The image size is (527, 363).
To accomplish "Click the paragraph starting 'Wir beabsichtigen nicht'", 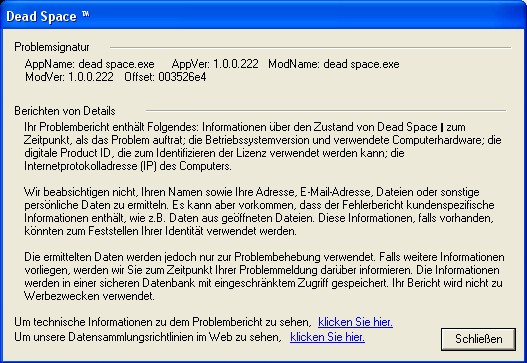I will 259,211.
